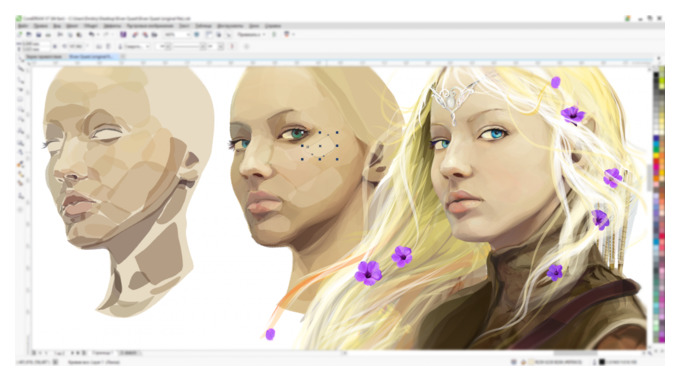
Task: Click the black outline color indicator in status bar
Action: (602, 361)
